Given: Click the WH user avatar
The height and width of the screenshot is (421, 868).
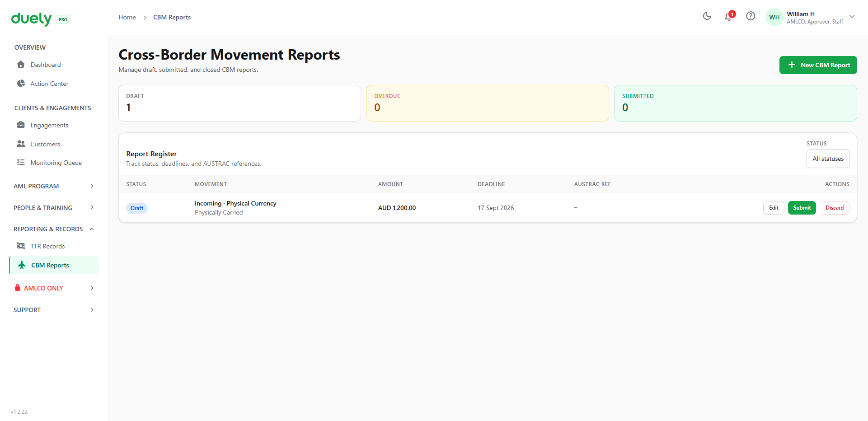Looking at the screenshot, I should point(774,17).
